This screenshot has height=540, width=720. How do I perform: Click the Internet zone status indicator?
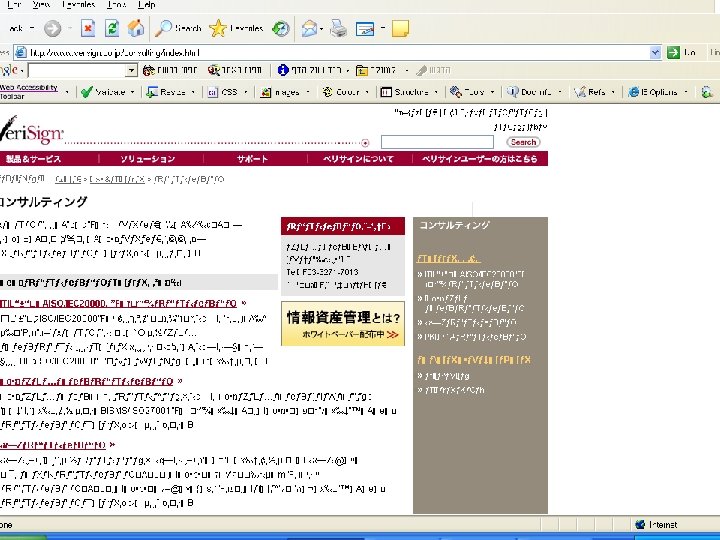[x=657, y=524]
